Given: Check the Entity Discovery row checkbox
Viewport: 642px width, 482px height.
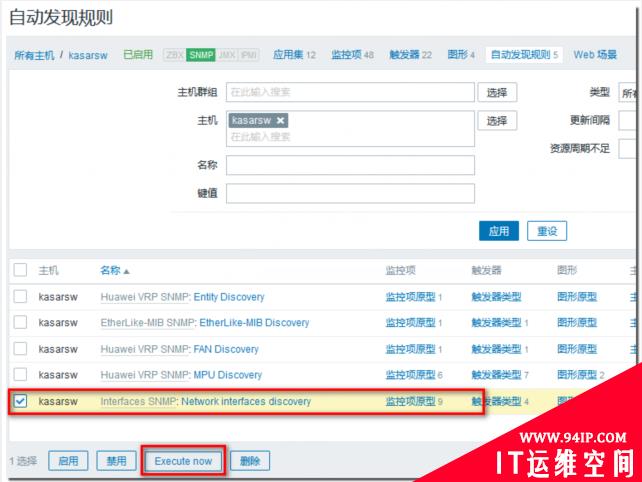Looking at the screenshot, I should click(x=20, y=296).
